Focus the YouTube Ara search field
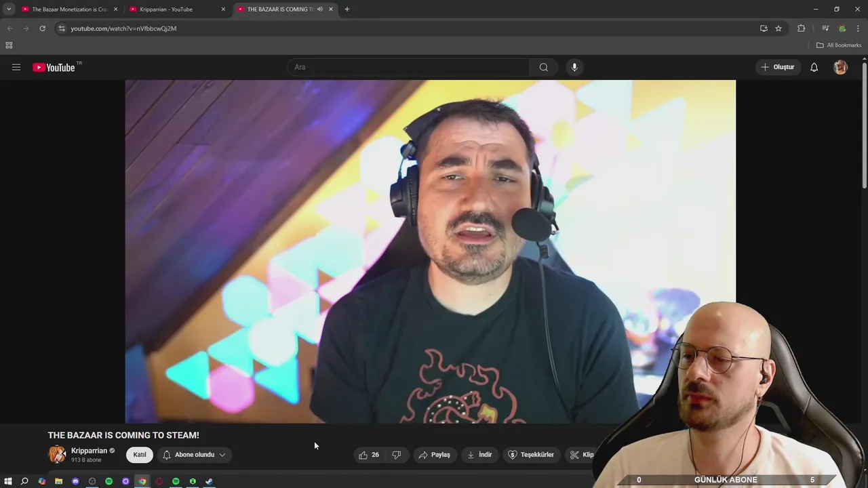The height and width of the screenshot is (488, 868). click(x=408, y=67)
